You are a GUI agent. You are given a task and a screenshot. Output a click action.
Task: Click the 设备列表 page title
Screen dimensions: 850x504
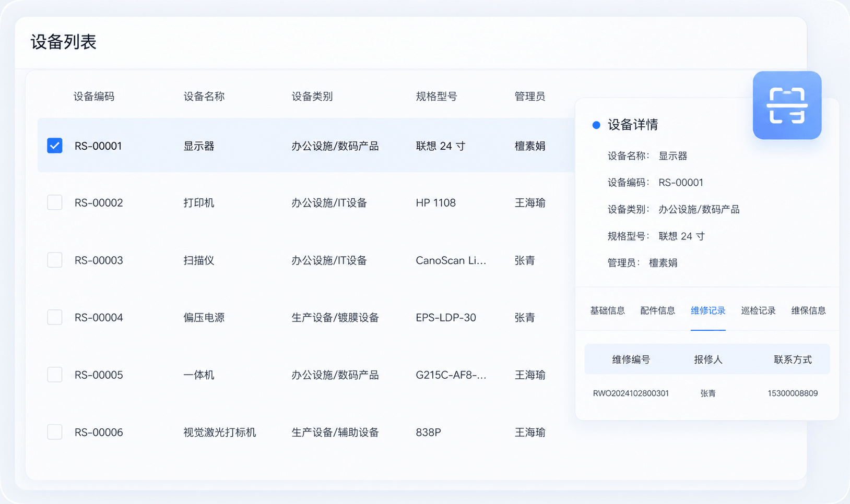pos(64,42)
